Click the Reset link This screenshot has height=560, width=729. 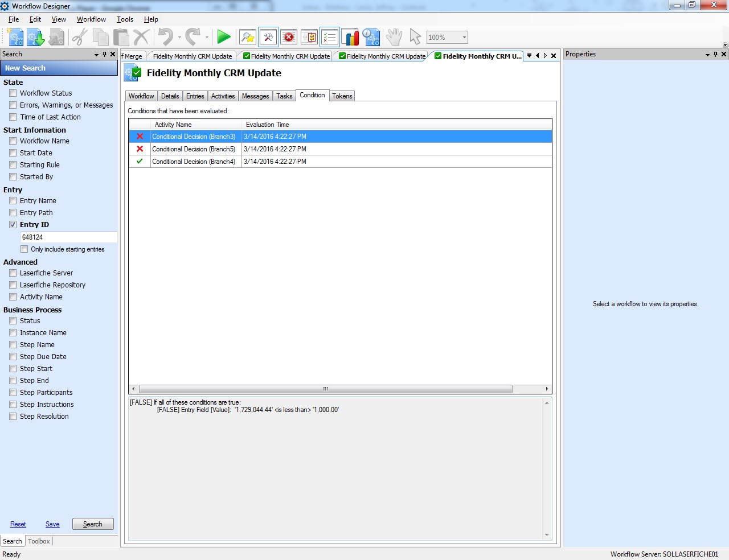tap(18, 524)
